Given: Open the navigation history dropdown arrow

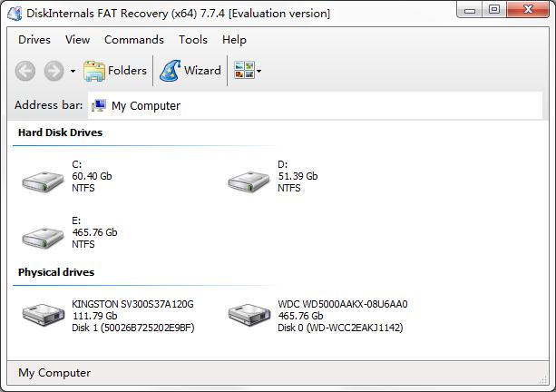Looking at the screenshot, I should (73, 72).
